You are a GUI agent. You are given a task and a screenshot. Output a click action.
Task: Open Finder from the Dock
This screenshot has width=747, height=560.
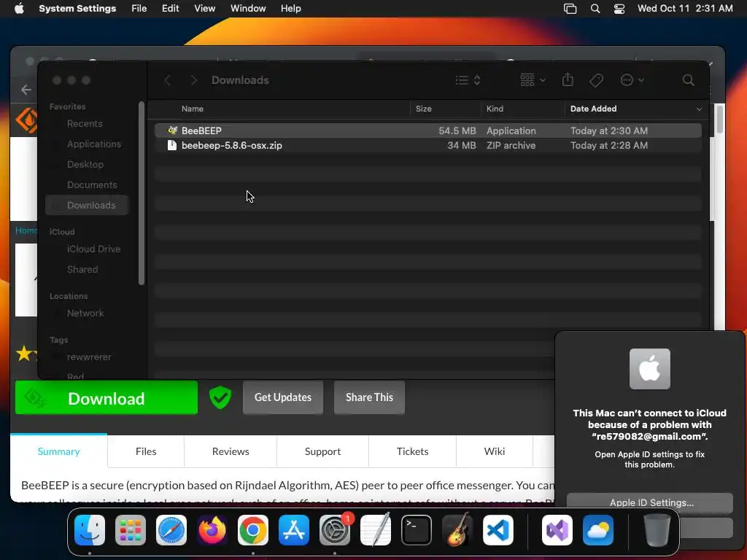pyautogui.click(x=90, y=530)
